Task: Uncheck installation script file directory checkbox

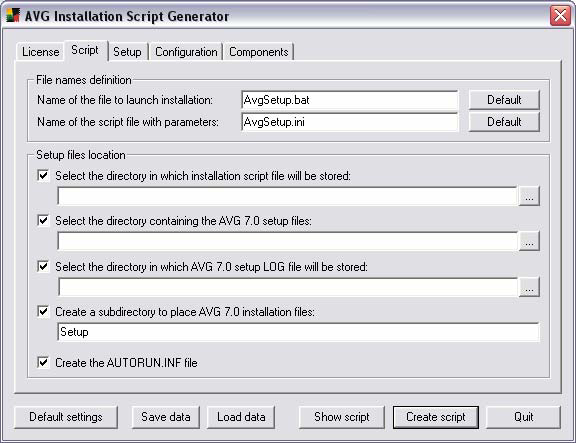Action: 43,176
